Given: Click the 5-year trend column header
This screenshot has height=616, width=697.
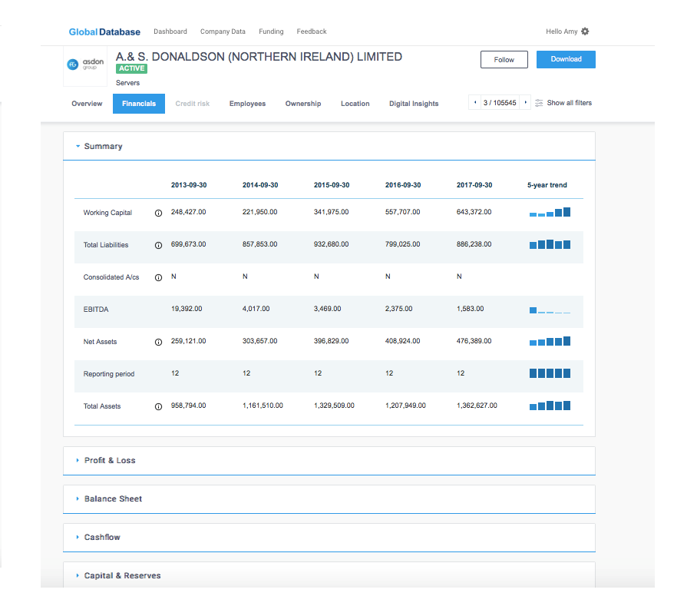Looking at the screenshot, I should [547, 185].
